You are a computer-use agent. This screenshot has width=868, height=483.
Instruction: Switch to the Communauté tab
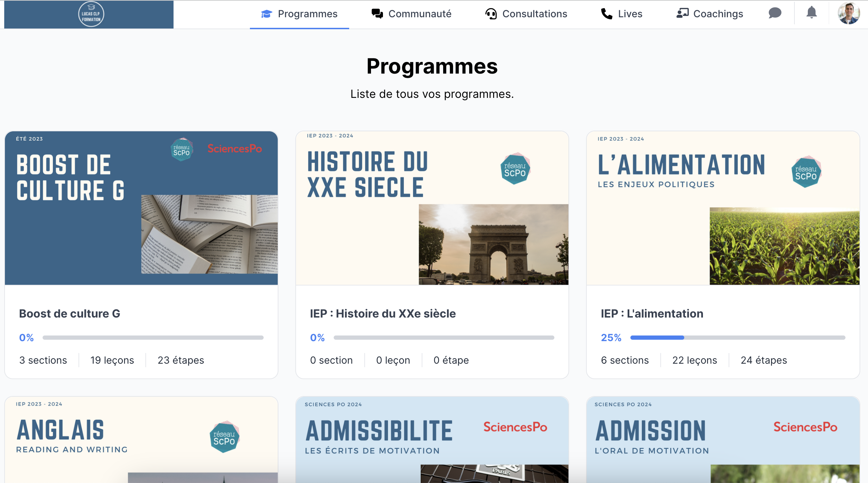(420, 14)
